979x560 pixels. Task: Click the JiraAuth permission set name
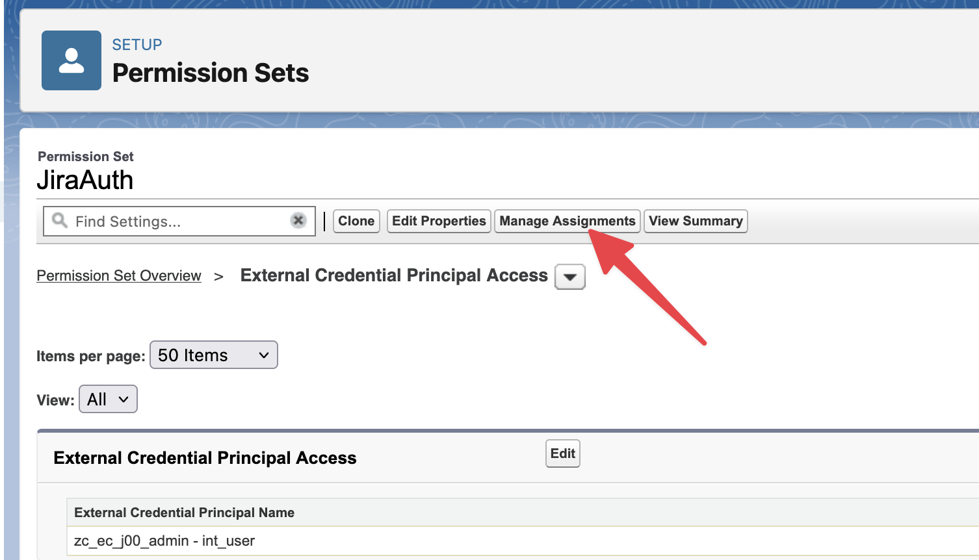[x=85, y=180]
